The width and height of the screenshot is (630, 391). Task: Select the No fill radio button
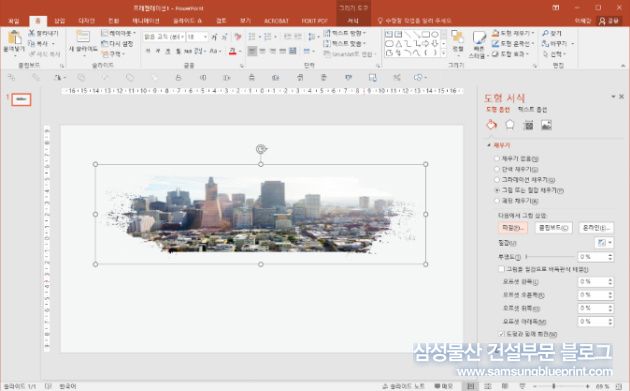tap(497, 159)
